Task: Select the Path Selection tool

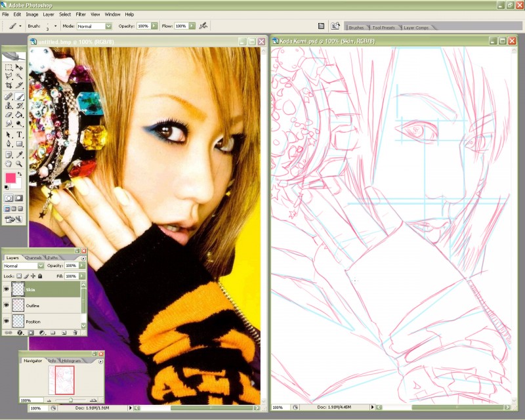Action: pyautogui.click(x=9, y=135)
